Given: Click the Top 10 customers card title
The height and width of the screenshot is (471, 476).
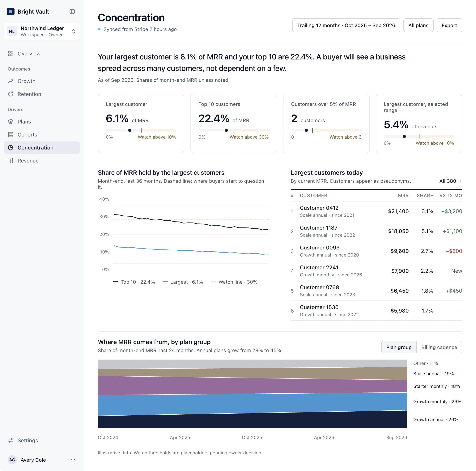Looking at the screenshot, I should [219, 104].
